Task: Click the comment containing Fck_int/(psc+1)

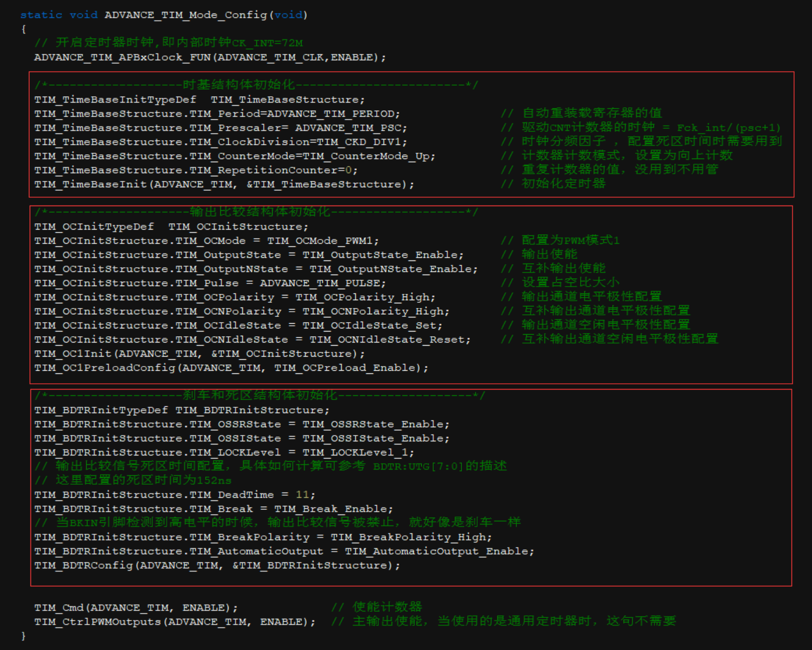Action: (640, 127)
